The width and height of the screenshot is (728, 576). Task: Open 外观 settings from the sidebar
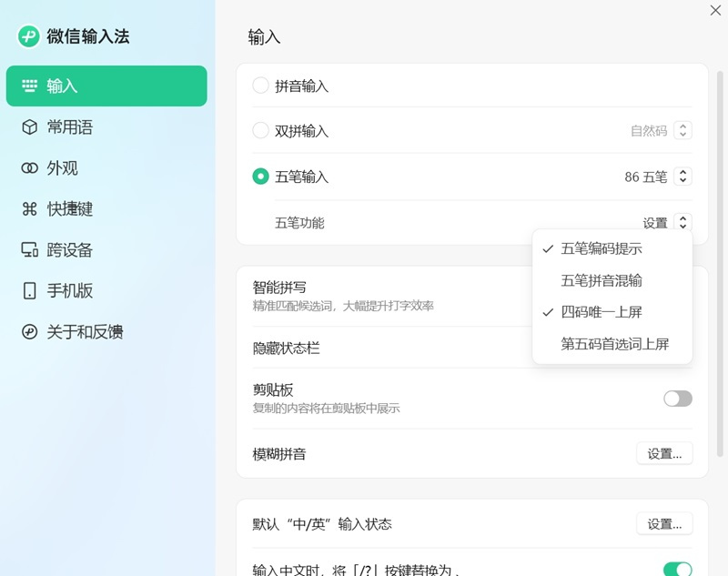(29, 168)
